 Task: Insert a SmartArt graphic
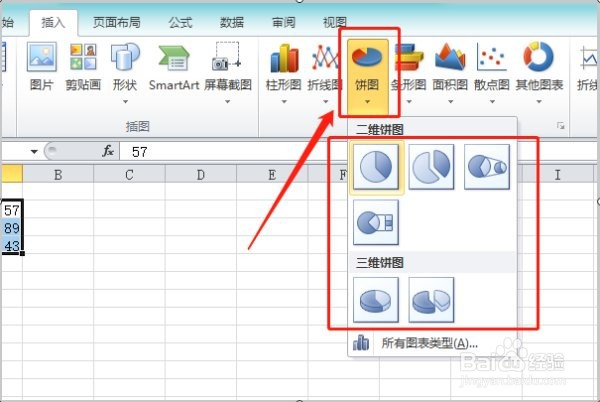click(x=174, y=67)
